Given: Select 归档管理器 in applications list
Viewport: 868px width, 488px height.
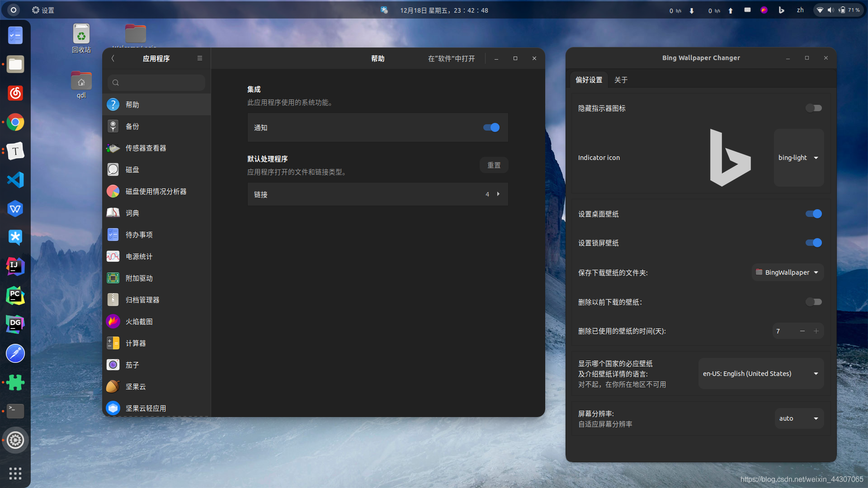Looking at the screenshot, I should point(157,300).
